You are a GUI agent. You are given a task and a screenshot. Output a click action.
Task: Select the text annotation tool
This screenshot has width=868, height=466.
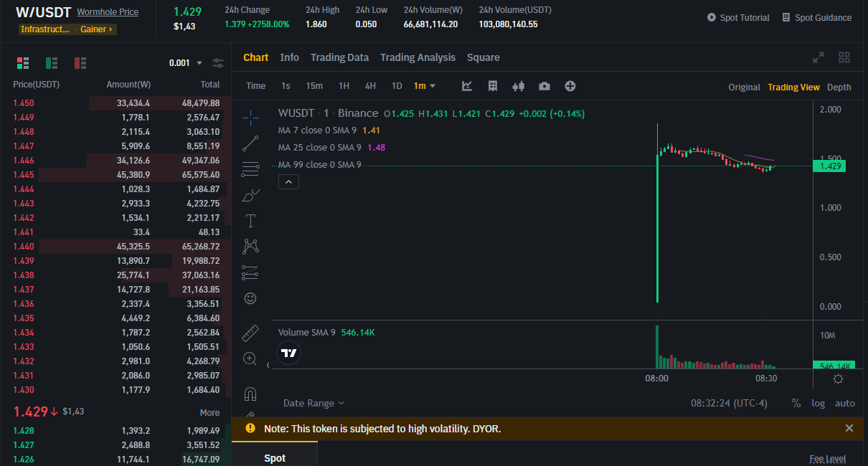[x=250, y=220]
